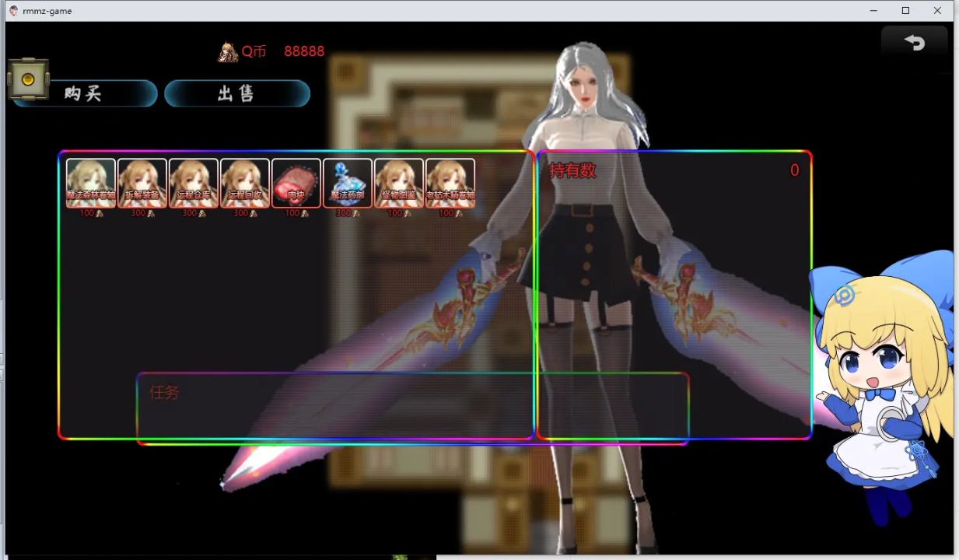Open the 购买 (buy) tab

coord(84,94)
